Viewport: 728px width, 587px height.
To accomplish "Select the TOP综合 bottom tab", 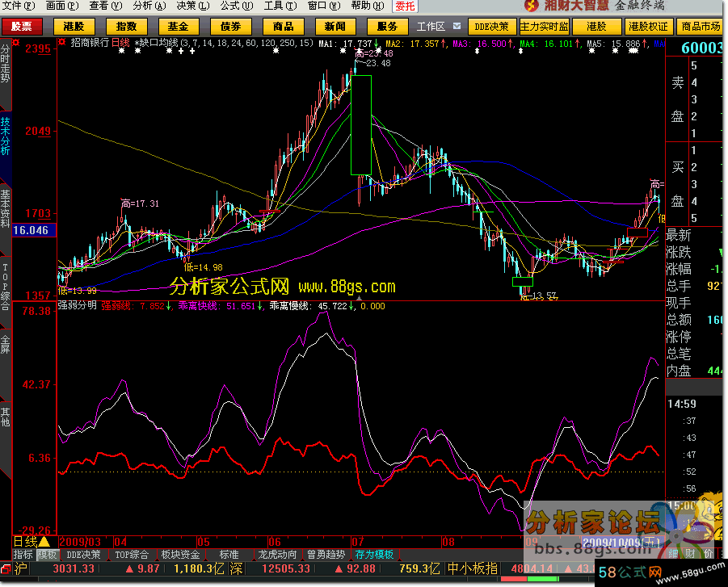I will 132,555.
